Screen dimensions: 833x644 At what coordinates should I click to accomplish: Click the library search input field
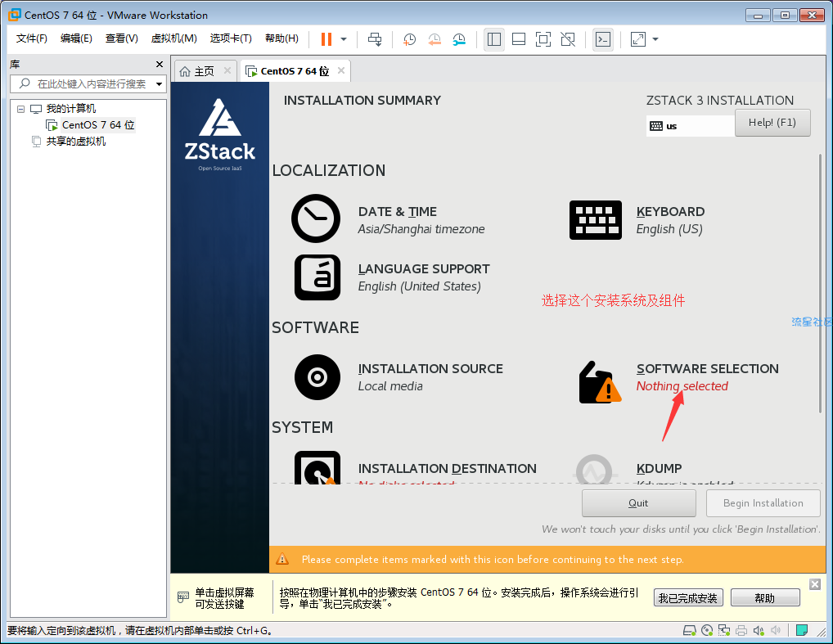coord(88,84)
